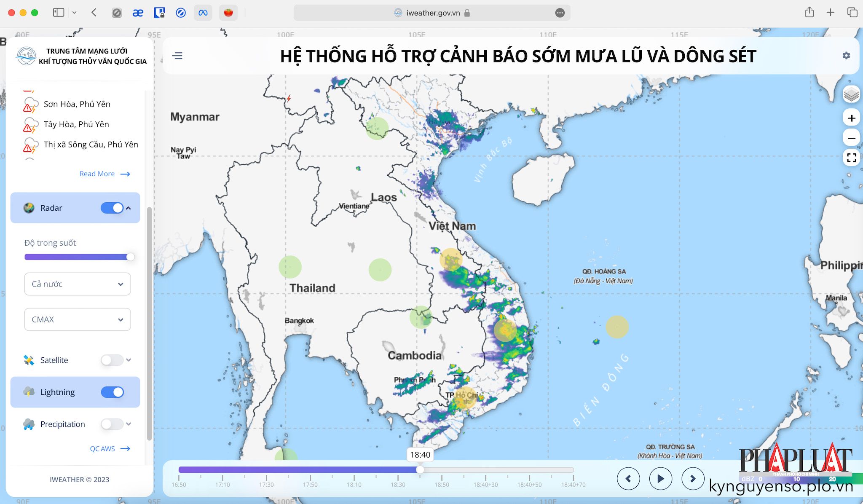
Task: Click the Read More link
Action: pos(97,174)
